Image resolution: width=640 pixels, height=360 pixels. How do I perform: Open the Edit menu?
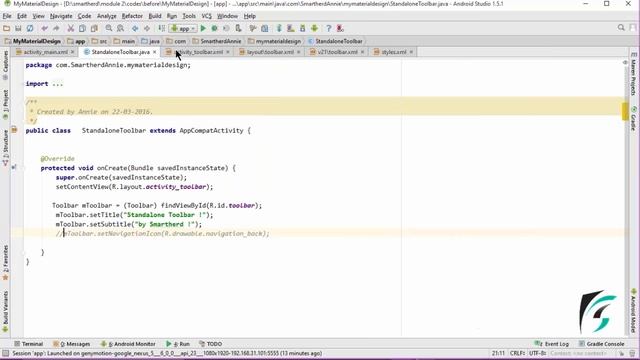22,16
